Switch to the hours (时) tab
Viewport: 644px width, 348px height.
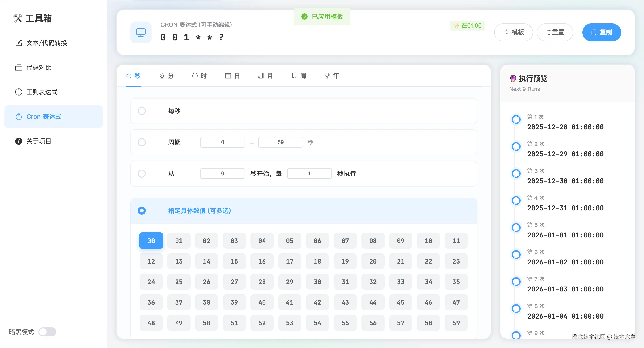coord(199,76)
